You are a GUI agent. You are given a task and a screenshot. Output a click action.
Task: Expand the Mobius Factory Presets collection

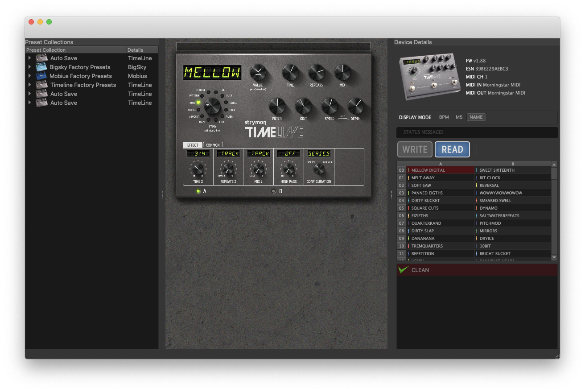point(29,76)
